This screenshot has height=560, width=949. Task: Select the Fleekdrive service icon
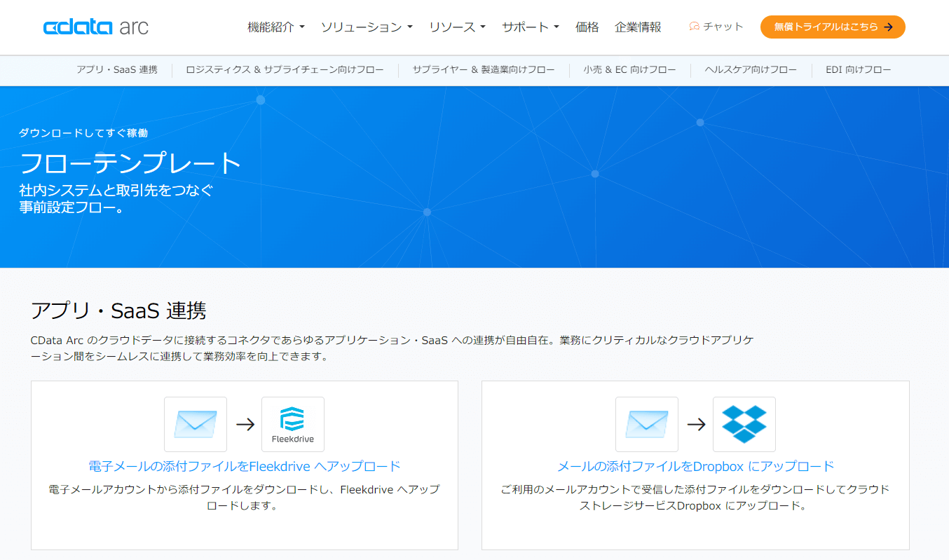(292, 424)
